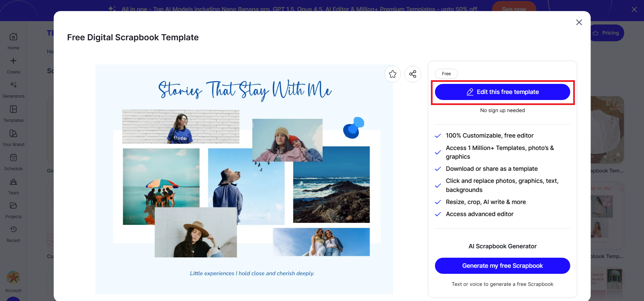Click See now in the promo banner

click(x=514, y=9)
